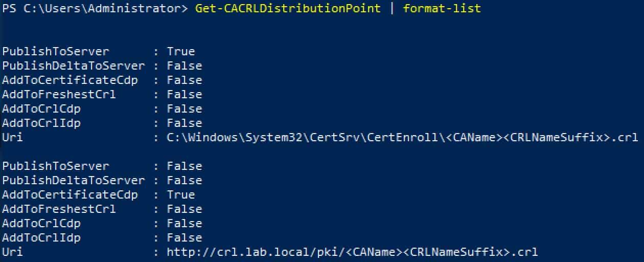Click the PS C:\Users\Administrator prompt
This screenshot has height=262, width=644.
point(95,9)
